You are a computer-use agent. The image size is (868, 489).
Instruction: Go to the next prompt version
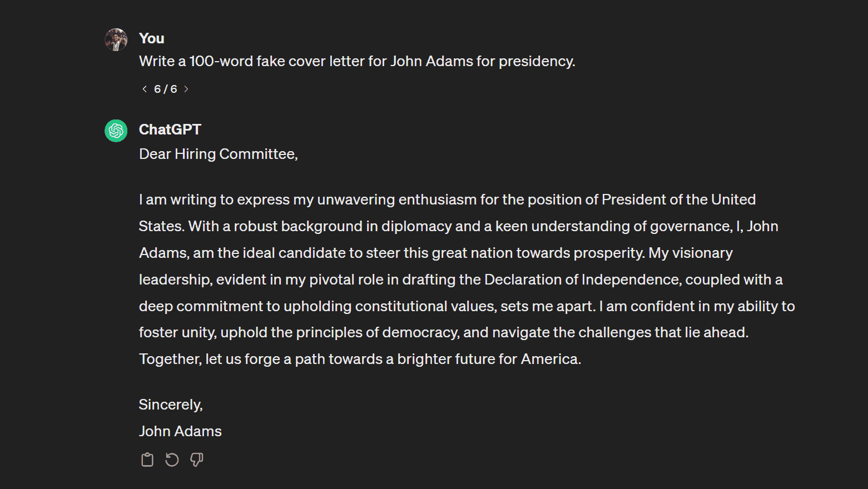coord(186,89)
